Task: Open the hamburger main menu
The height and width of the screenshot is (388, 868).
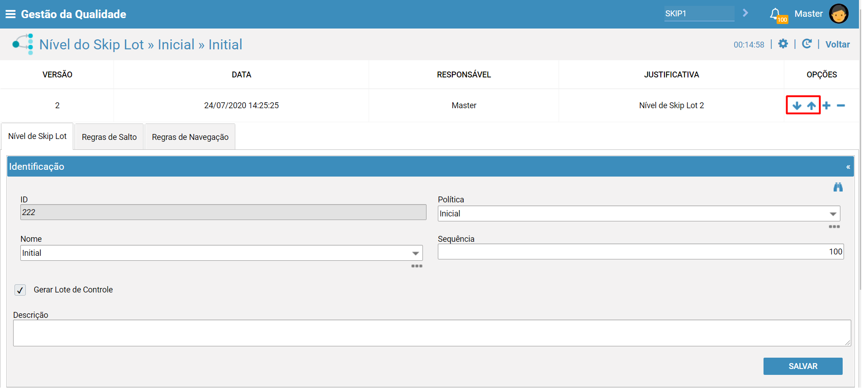Action: click(x=10, y=14)
